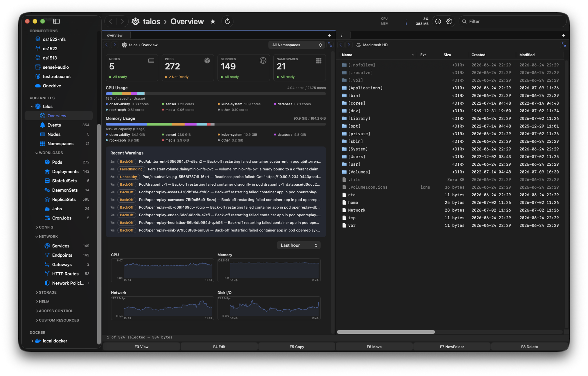
Task: Click the F5 Copy button
Action: coord(297,346)
